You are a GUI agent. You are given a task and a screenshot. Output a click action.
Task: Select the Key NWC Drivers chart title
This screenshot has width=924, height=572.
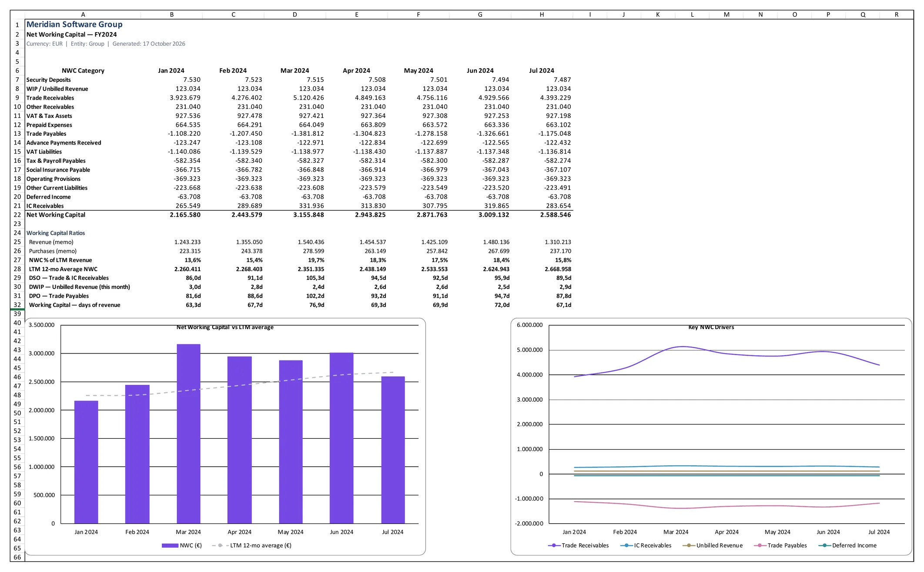click(711, 327)
